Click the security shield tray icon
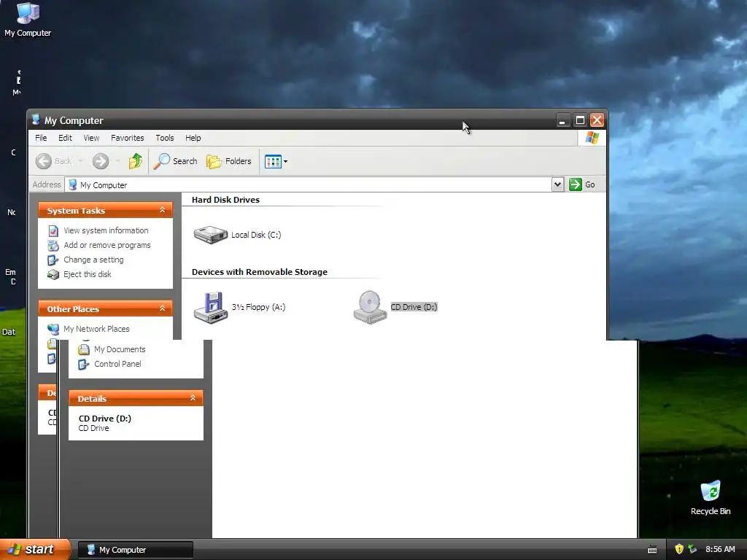The height and width of the screenshot is (560, 747). [x=679, y=549]
